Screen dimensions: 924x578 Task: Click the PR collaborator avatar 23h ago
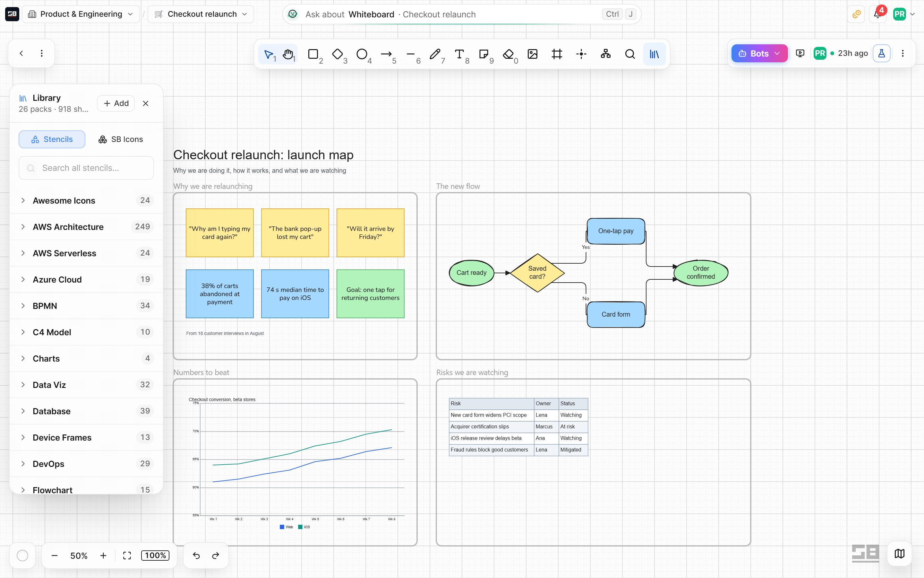coord(820,54)
